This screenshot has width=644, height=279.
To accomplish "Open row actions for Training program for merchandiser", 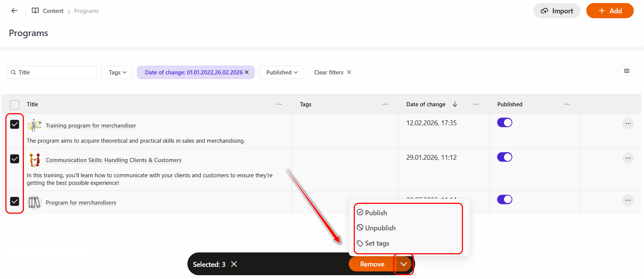I will tap(628, 123).
